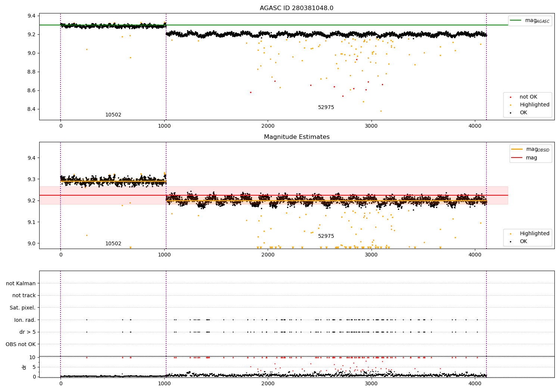Click the '52975' annotation in the middle plot
This screenshot has height=392, width=560.
point(326,236)
